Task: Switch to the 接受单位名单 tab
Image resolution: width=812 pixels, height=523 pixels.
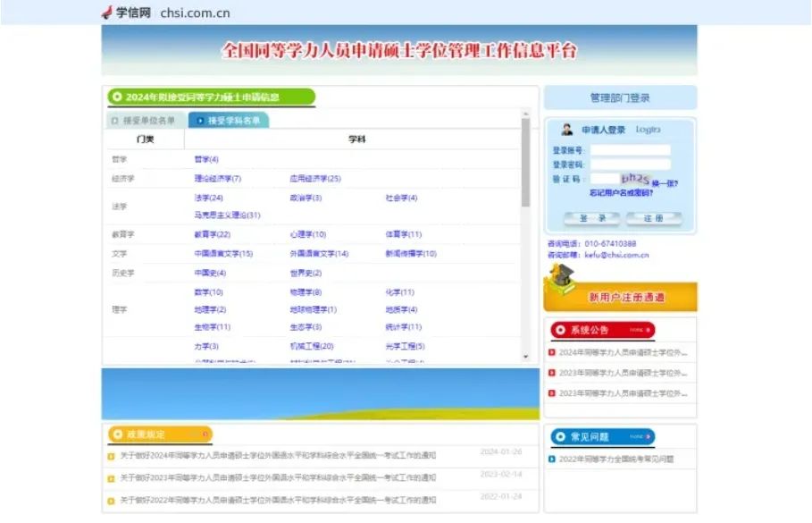Action: [x=143, y=118]
